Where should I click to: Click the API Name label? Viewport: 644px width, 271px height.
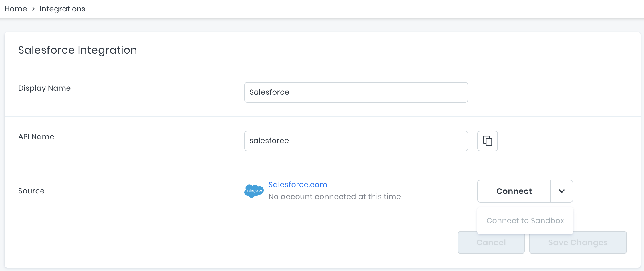point(36,137)
